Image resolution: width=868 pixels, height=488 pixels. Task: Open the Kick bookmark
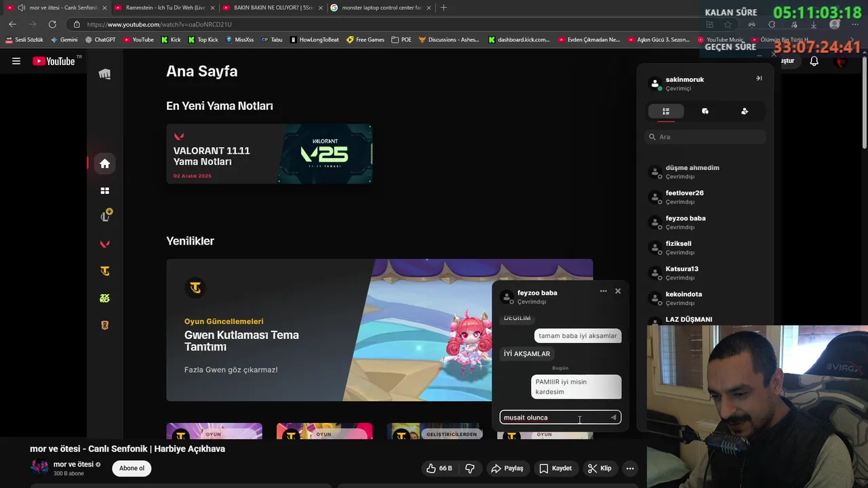click(171, 40)
